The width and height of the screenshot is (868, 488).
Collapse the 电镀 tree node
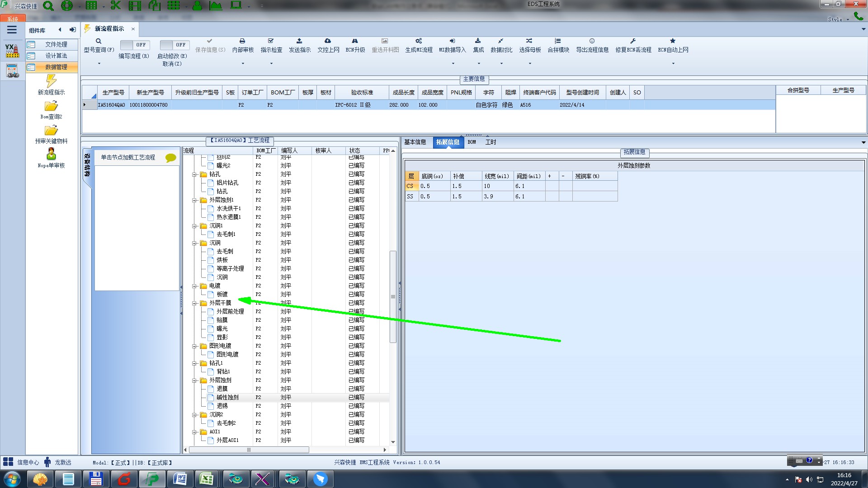coord(194,286)
